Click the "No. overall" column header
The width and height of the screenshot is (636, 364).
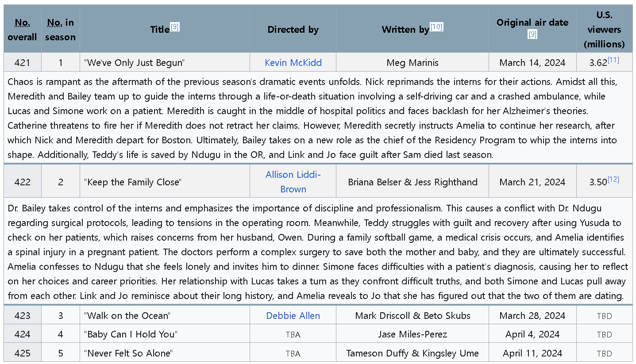pos(22,30)
